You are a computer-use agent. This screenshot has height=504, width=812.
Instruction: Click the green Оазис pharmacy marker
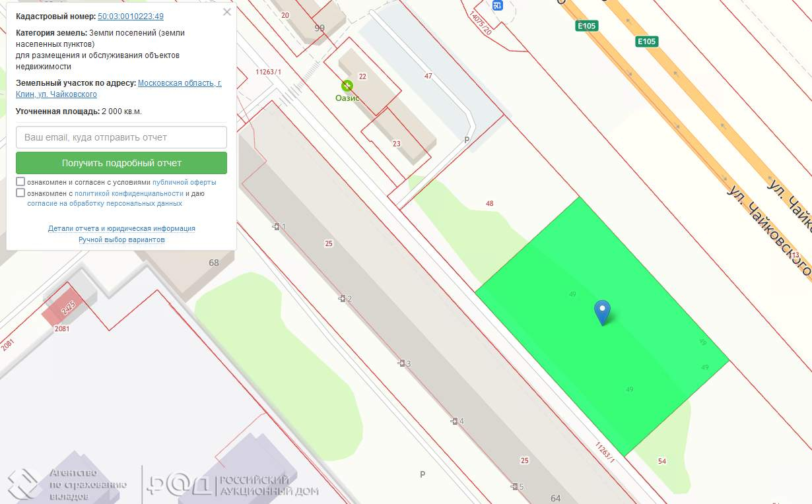pos(347,86)
